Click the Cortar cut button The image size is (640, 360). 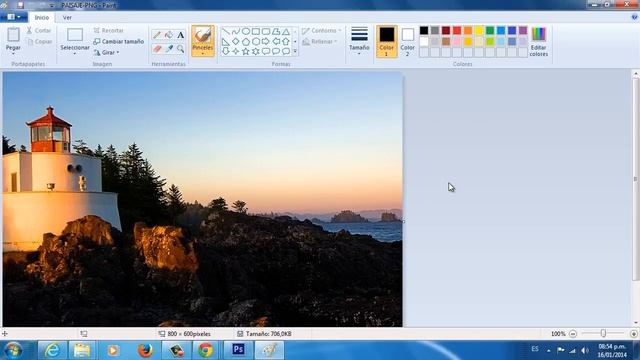tap(39, 31)
